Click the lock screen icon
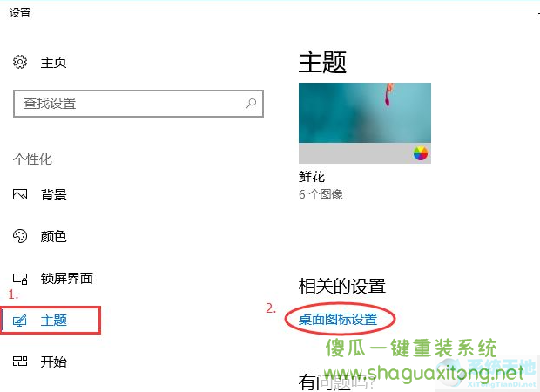This screenshot has height=392, width=540. point(20,279)
